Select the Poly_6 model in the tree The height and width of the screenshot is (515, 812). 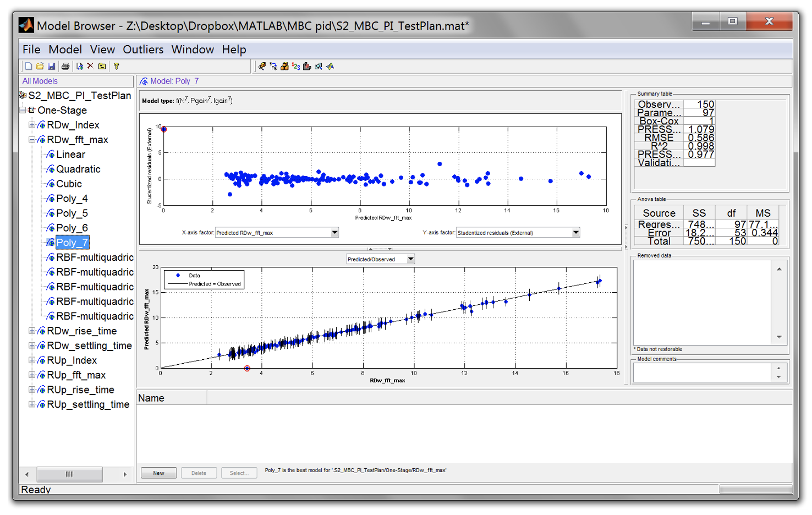tap(72, 228)
